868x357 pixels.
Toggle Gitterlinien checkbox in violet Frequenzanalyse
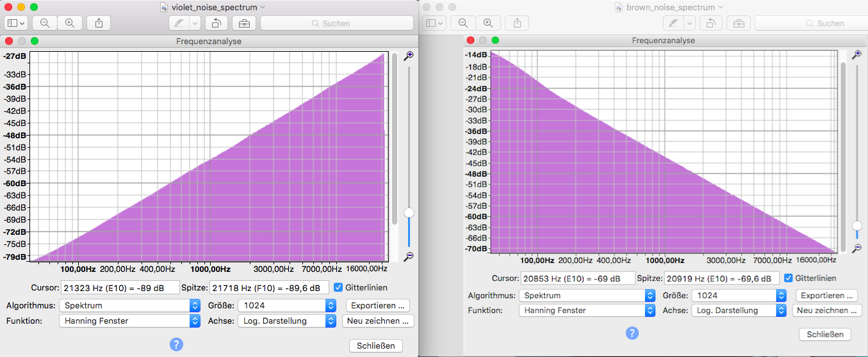[339, 287]
